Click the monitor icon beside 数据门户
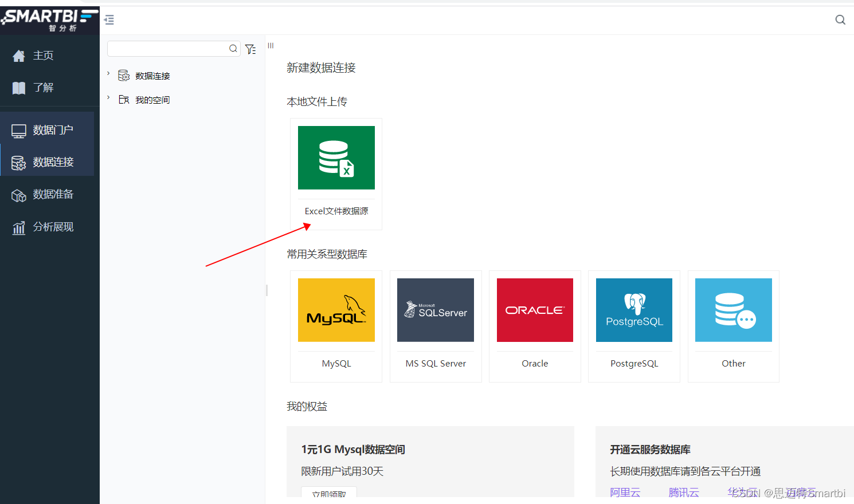This screenshot has width=854, height=504. tap(19, 131)
